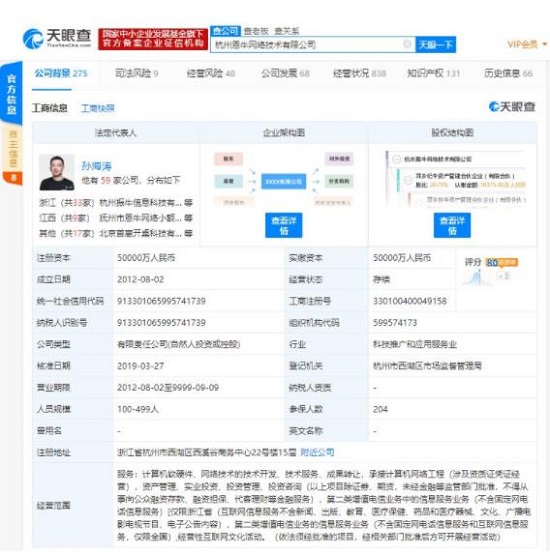This screenshot has width=550, height=554.
Task: Select the 查老板 search tab
Action: [x=256, y=31]
